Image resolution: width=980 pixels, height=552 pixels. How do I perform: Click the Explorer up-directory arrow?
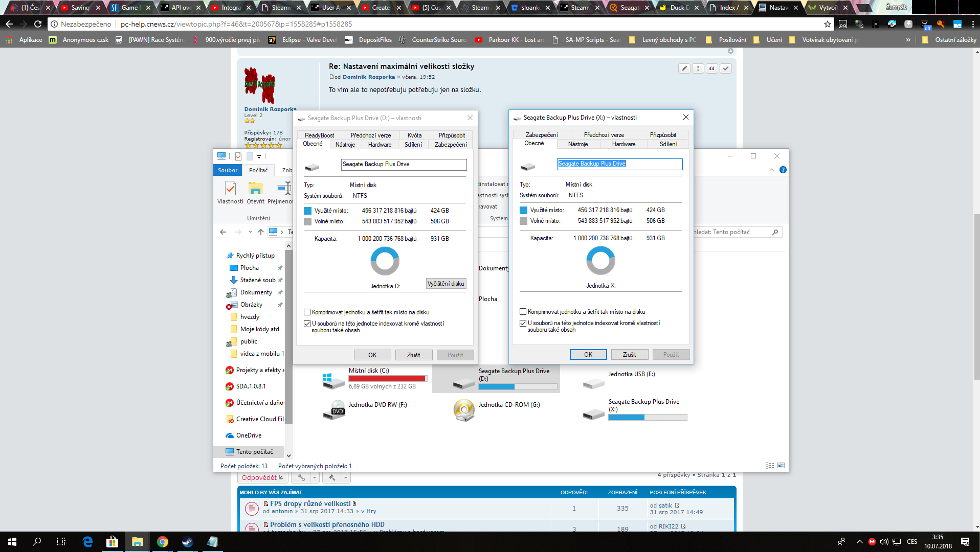tap(261, 232)
